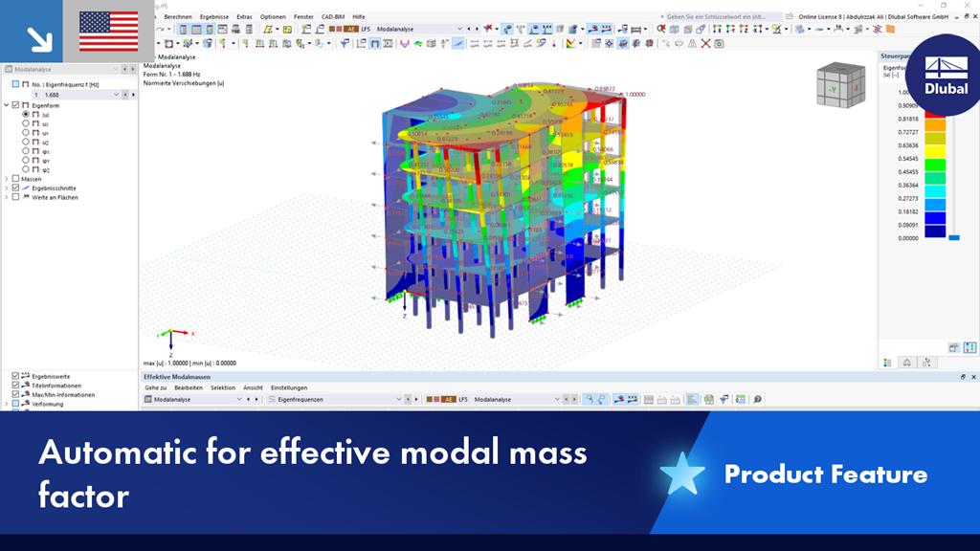Enable the Werte an Flächen checkbox

14,197
